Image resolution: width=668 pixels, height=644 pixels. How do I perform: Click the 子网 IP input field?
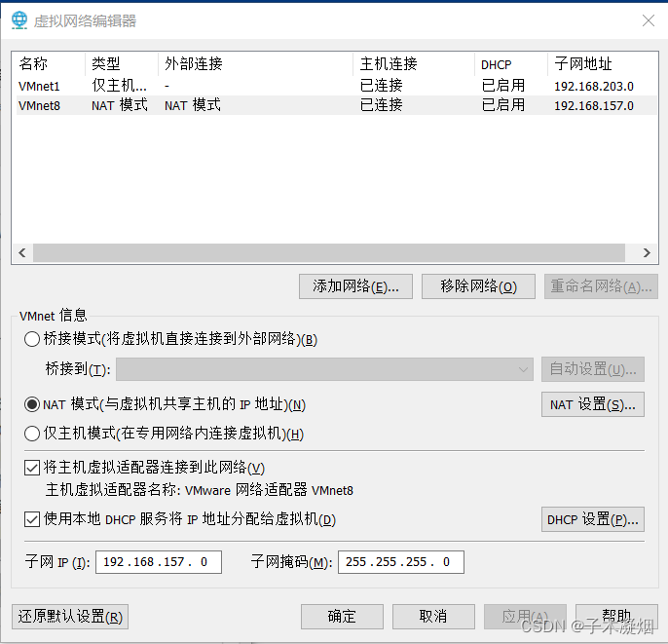(159, 562)
